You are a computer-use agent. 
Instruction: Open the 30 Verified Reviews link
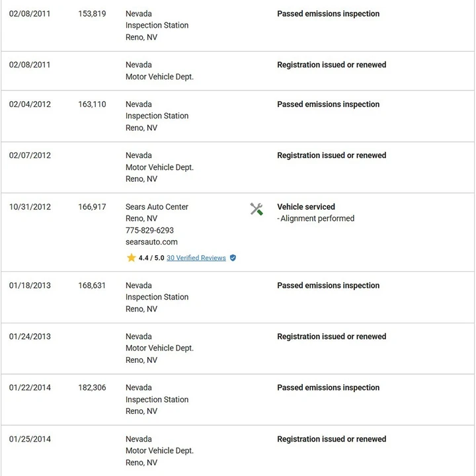pos(196,258)
